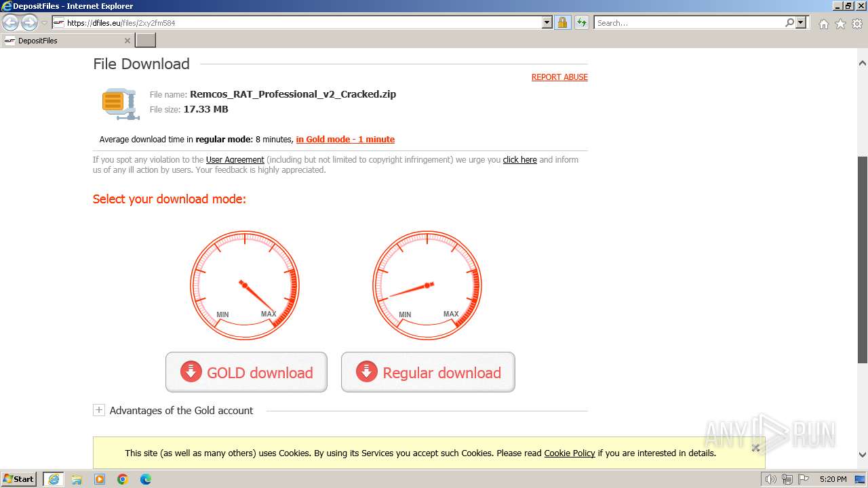Screen dimensions: 868x488
Task: Click the REPORT ABUSE link
Action: click(x=559, y=77)
